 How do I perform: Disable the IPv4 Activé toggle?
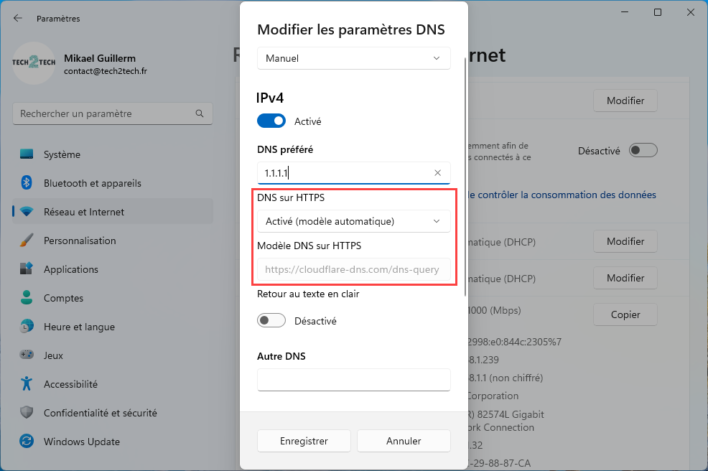tap(271, 121)
